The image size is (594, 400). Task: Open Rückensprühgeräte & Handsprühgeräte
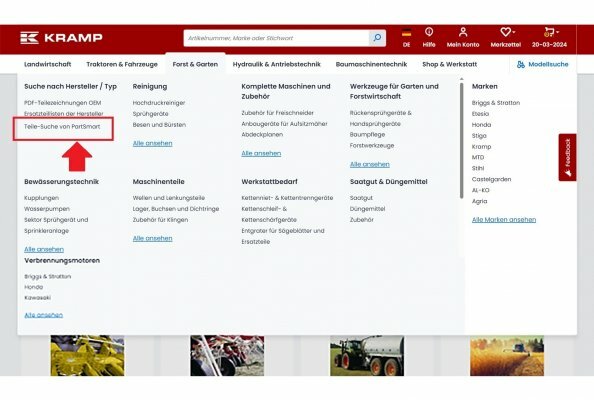381,118
